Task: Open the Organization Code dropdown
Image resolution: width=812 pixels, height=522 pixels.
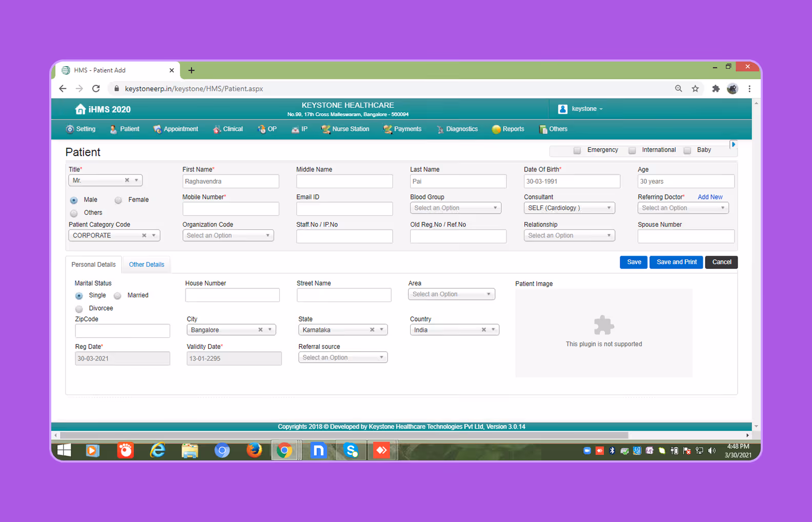Action: click(x=228, y=235)
